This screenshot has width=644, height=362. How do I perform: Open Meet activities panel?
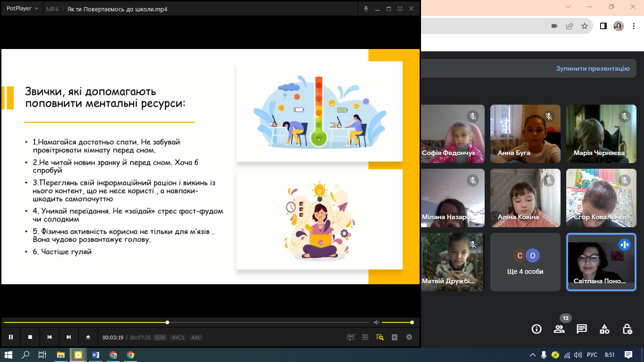click(x=604, y=329)
